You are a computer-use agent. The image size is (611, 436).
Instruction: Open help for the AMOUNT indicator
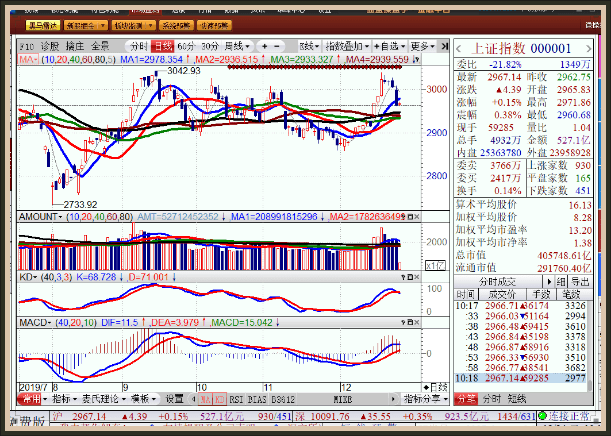click(403, 217)
